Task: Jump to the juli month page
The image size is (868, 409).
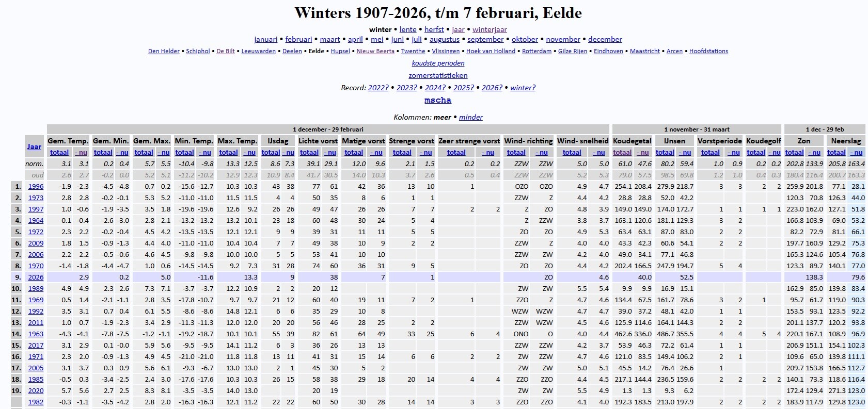Action: click(417, 39)
